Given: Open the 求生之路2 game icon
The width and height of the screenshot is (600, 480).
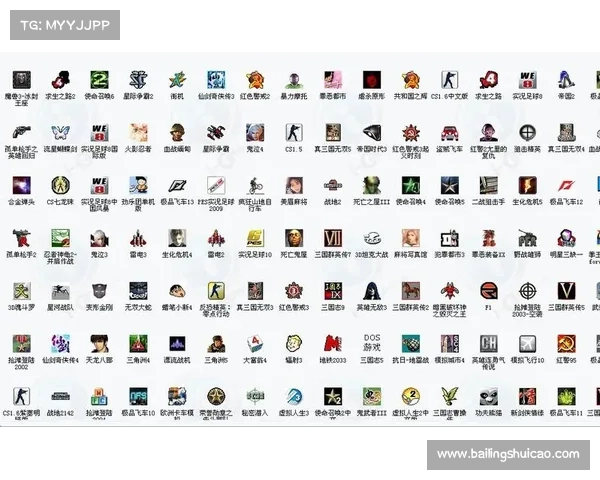Looking at the screenshot, I should [x=60, y=80].
